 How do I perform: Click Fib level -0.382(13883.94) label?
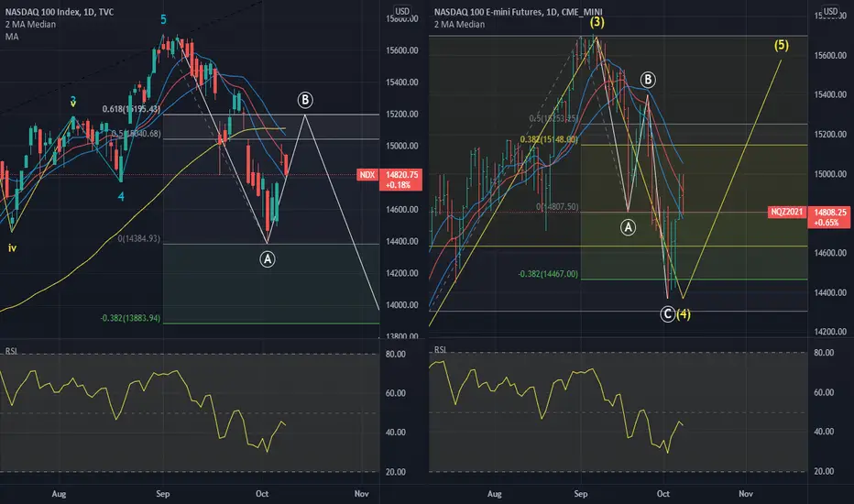130,318
